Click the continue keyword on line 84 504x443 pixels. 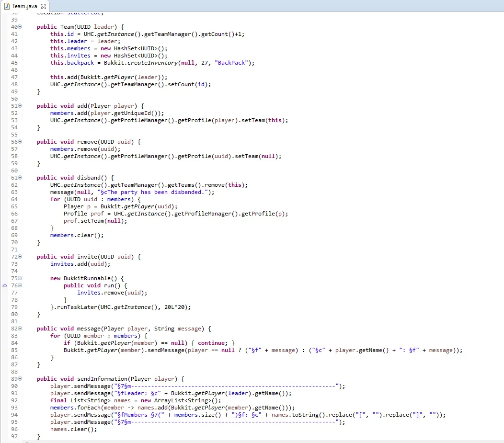(x=211, y=343)
